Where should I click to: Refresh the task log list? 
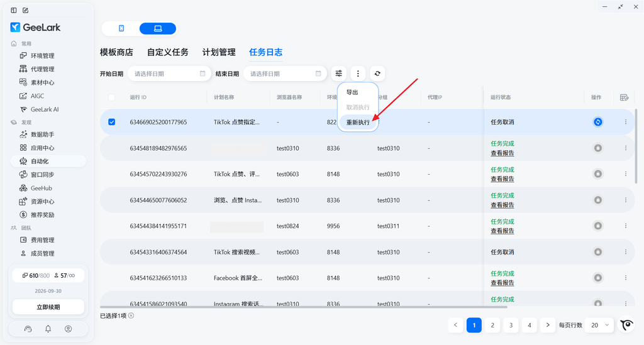tap(377, 74)
